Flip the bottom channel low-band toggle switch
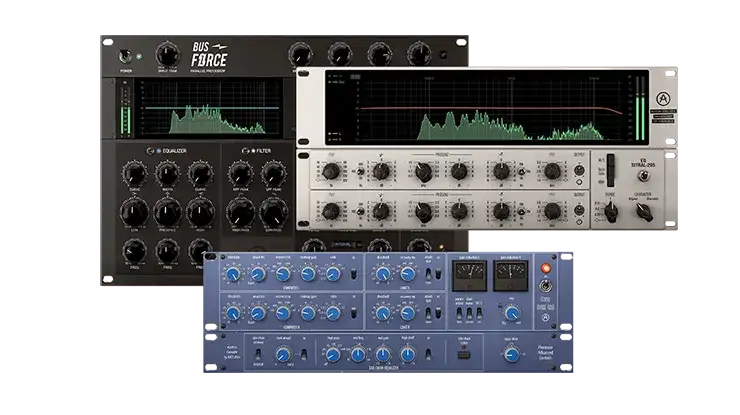The image size is (740, 415). [x=360, y=212]
